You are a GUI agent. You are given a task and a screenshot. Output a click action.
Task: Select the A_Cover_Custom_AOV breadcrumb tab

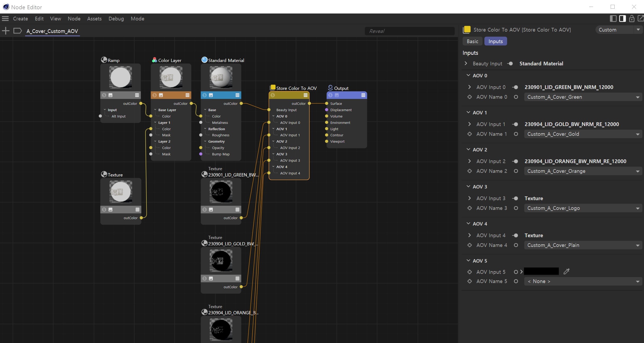click(x=52, y=31)
